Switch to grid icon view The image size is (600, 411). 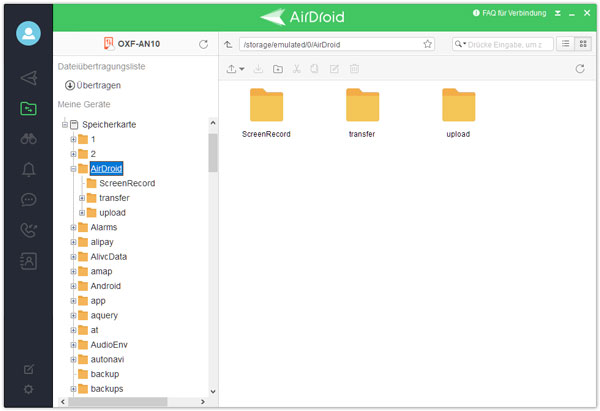coord(583,44)
